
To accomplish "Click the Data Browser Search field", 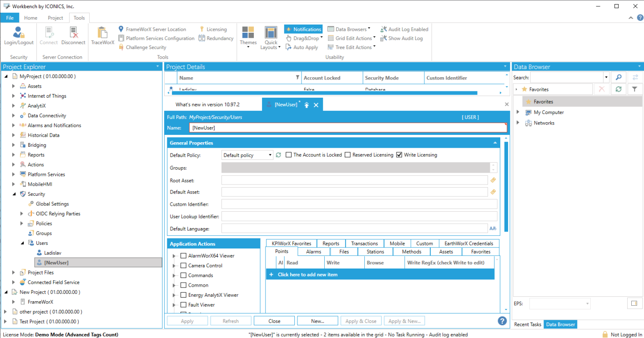I will pyautogui.click(x=566, y=77).
